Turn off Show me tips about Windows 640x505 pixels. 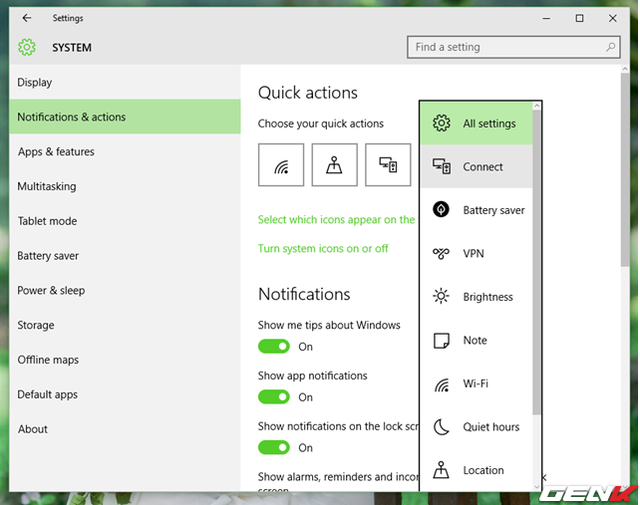(x=274, y=347)
